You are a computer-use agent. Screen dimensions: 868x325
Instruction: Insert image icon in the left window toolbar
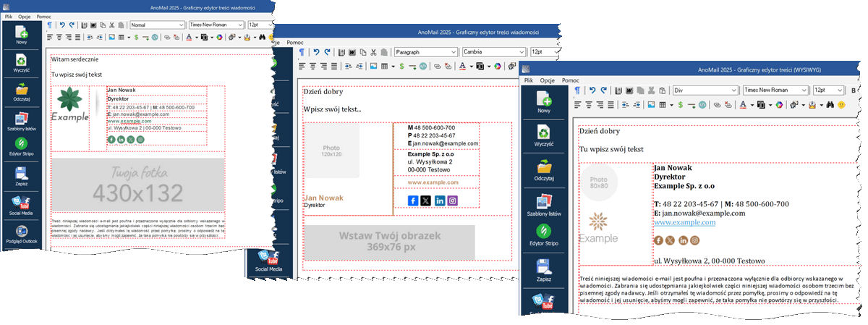[x=112, y=37]
